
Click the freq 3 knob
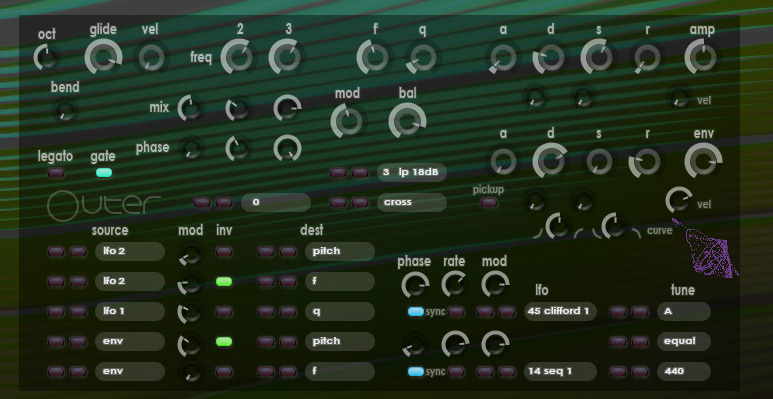click(287, 57)
